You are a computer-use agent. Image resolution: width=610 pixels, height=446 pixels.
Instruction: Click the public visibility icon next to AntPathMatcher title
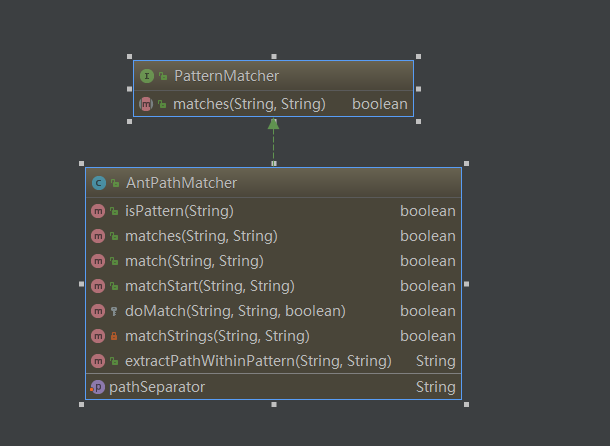point(115,183)
